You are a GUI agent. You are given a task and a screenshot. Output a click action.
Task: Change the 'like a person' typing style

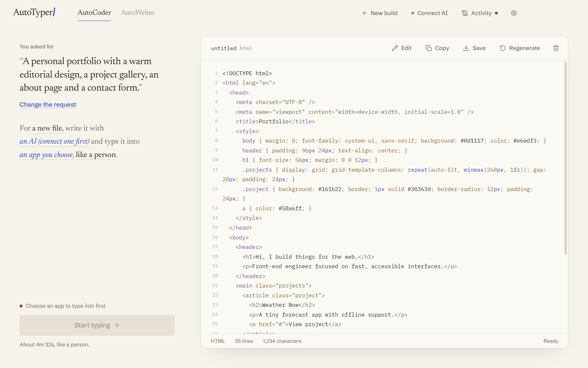coord(96,155)
